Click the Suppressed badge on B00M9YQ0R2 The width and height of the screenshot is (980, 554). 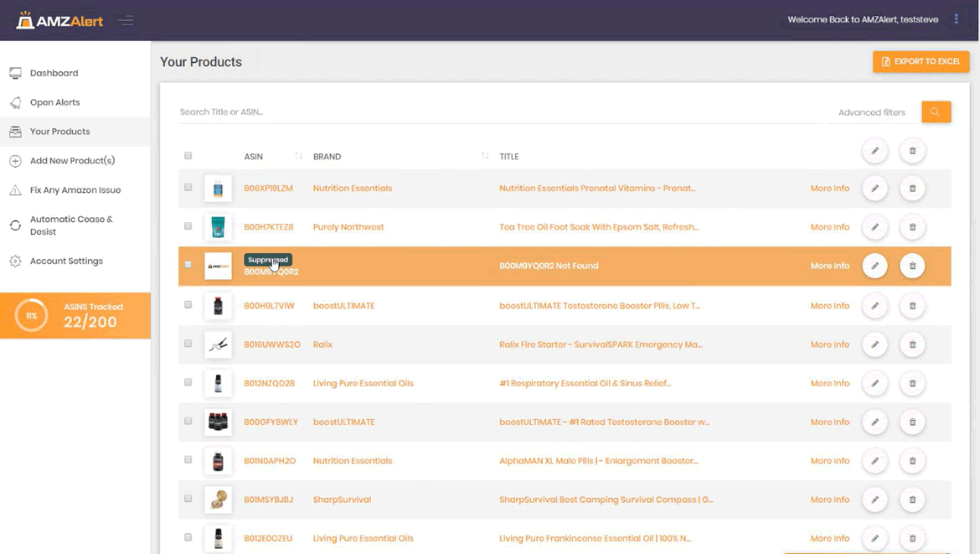coord(268,260)
